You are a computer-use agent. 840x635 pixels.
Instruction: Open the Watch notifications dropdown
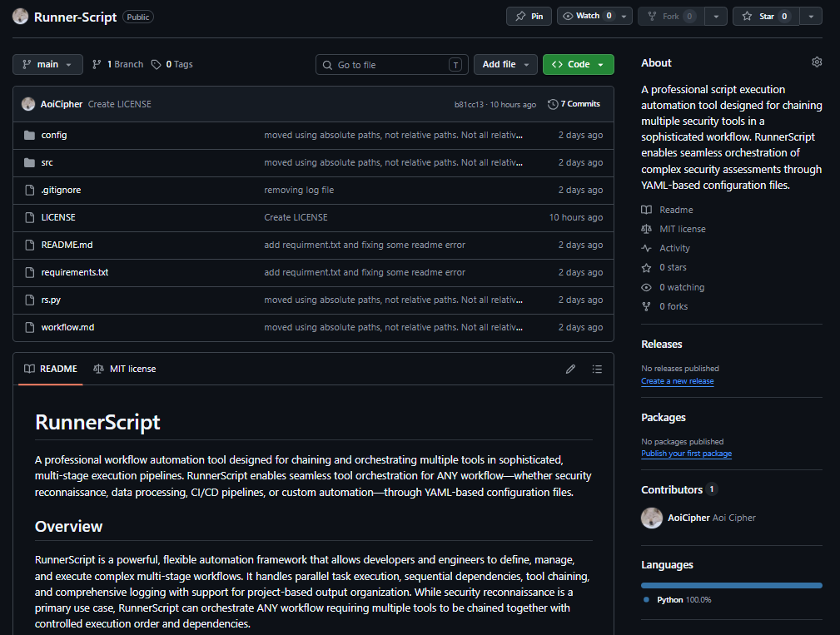(594, 16)
